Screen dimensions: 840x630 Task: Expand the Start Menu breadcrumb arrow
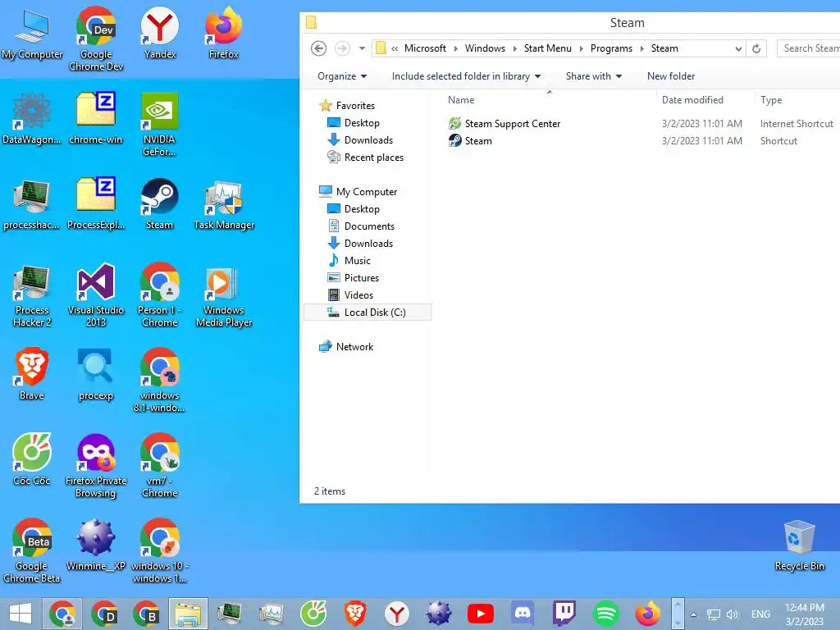[582, 48]
